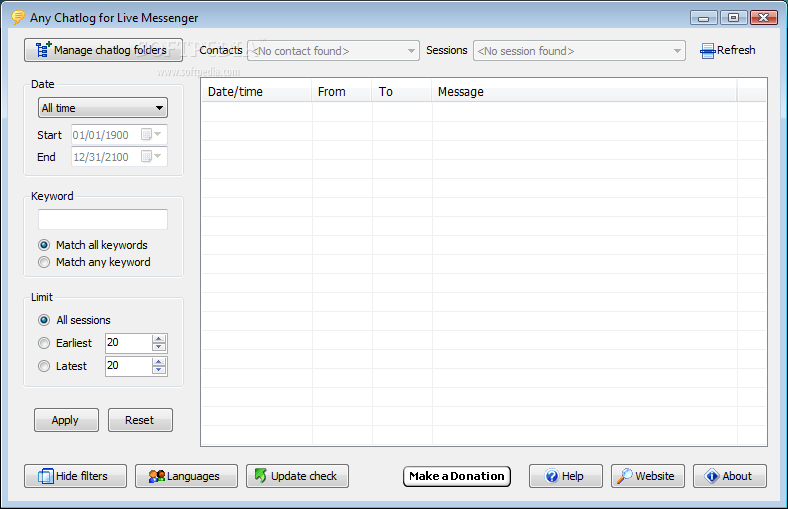This screenshot has height=509, width=788.
Task: Decrease the Latest sessions count
Action: (x=159, y=370)
